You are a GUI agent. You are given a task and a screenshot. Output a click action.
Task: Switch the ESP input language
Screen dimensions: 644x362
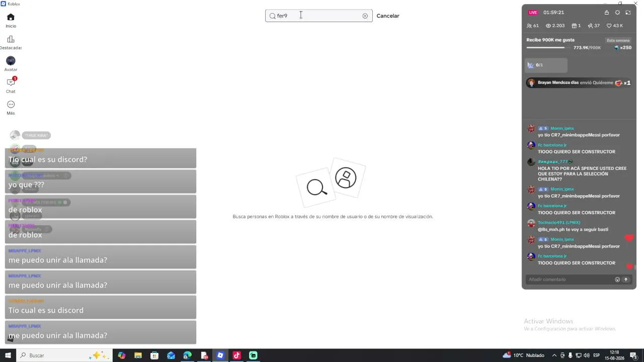(x=596, y=355)
